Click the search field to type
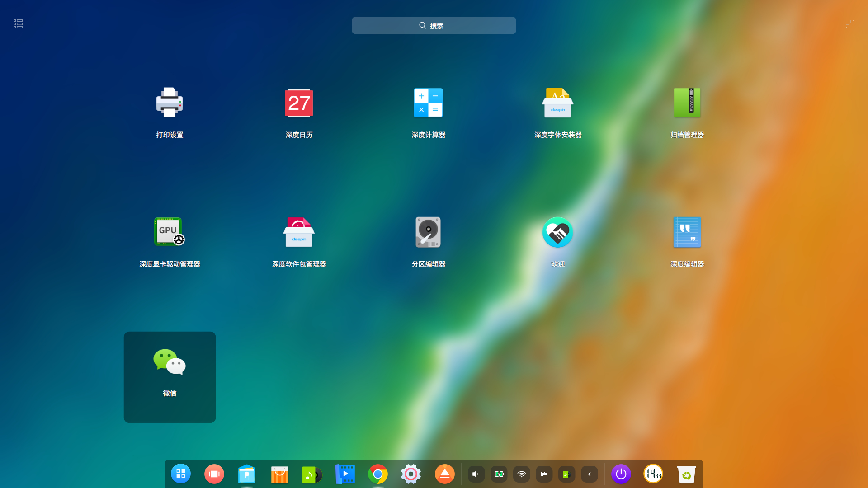The image size is (868, 488). [x=434, y=25]
